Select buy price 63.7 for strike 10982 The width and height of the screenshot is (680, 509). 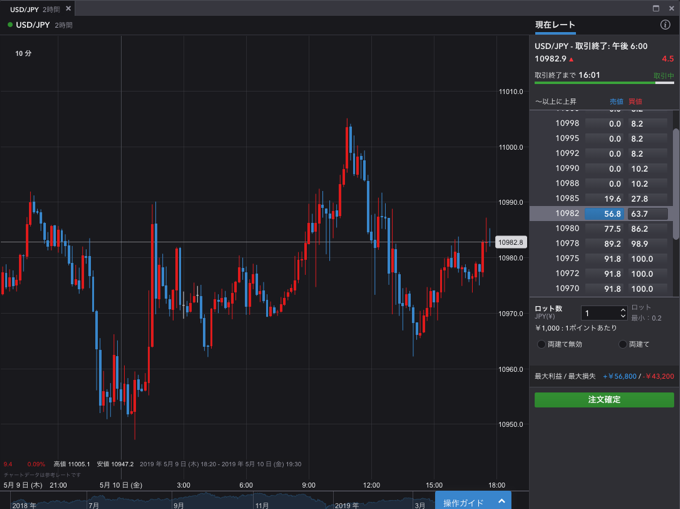(648, 214)
